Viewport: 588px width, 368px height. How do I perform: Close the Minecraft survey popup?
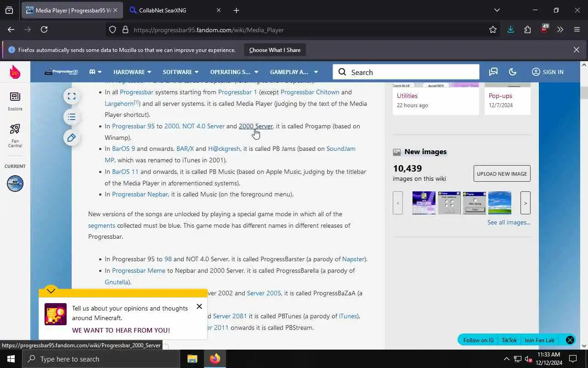pos(199,306)
